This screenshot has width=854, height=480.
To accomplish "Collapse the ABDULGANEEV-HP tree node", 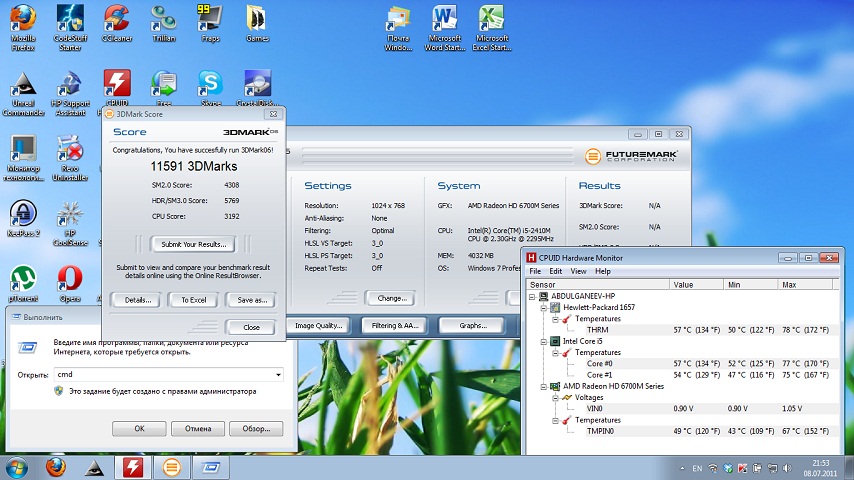I will click(x=532, y=296).
